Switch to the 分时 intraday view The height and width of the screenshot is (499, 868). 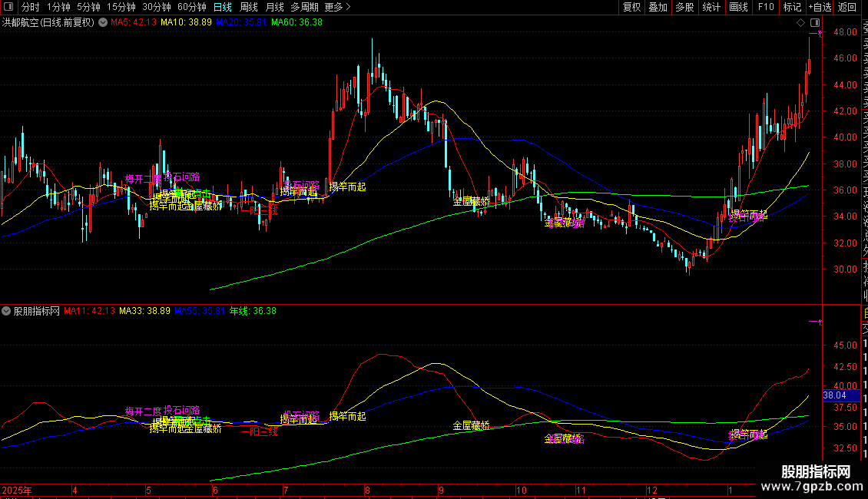click(x=31, y=7)
